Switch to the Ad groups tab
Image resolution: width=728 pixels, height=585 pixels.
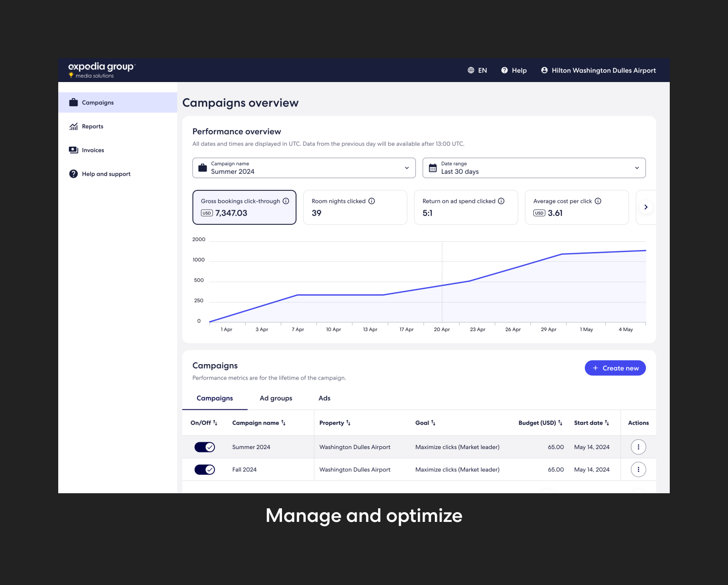276,398
